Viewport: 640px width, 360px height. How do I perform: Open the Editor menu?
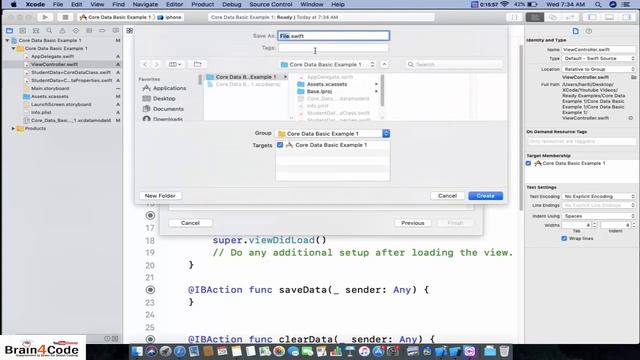tap(174, 4)
